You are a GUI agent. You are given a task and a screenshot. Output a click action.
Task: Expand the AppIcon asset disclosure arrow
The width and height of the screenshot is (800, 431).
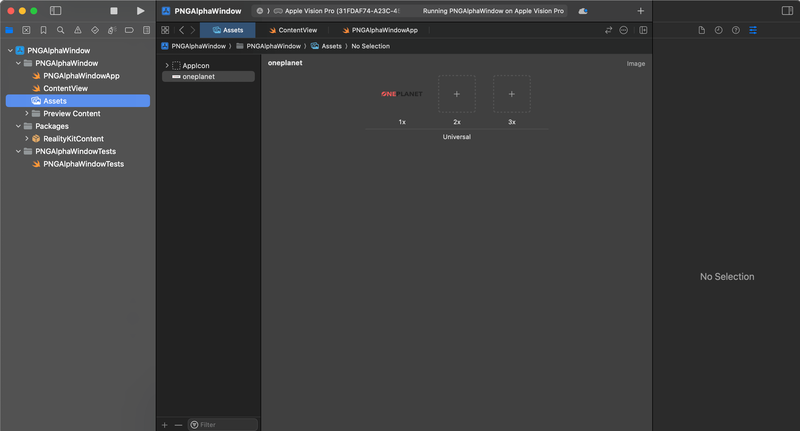(167, 65)
